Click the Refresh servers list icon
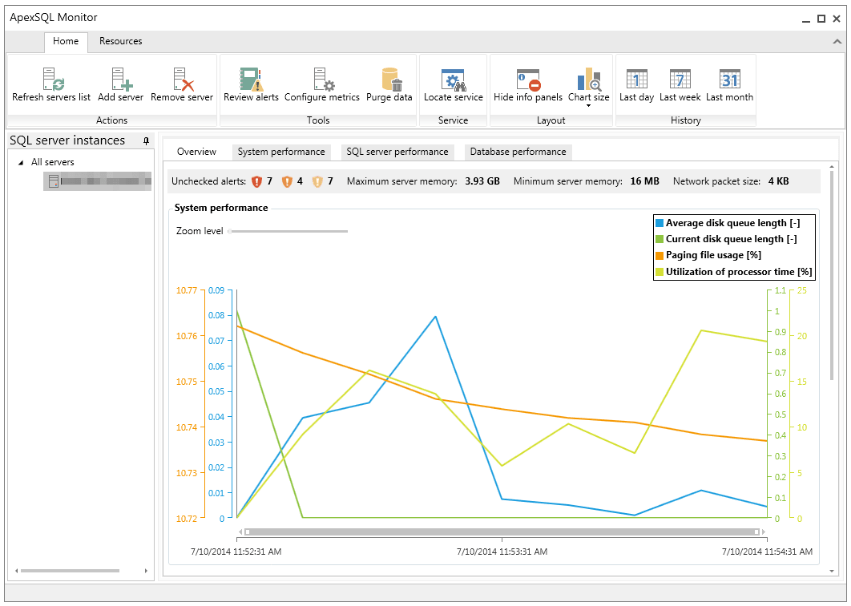The width and height of the screenshot is (851, 606). pos(53,79)
